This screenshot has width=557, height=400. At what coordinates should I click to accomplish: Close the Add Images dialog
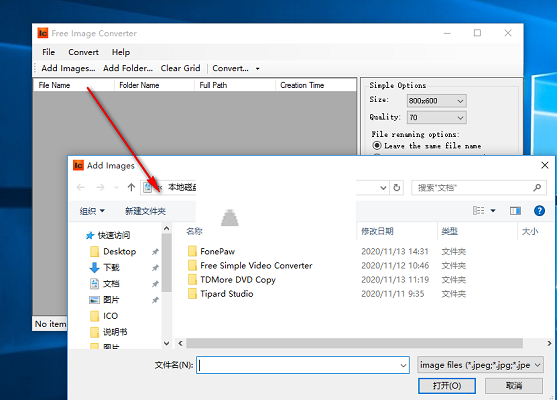click(x=545, y=165)
